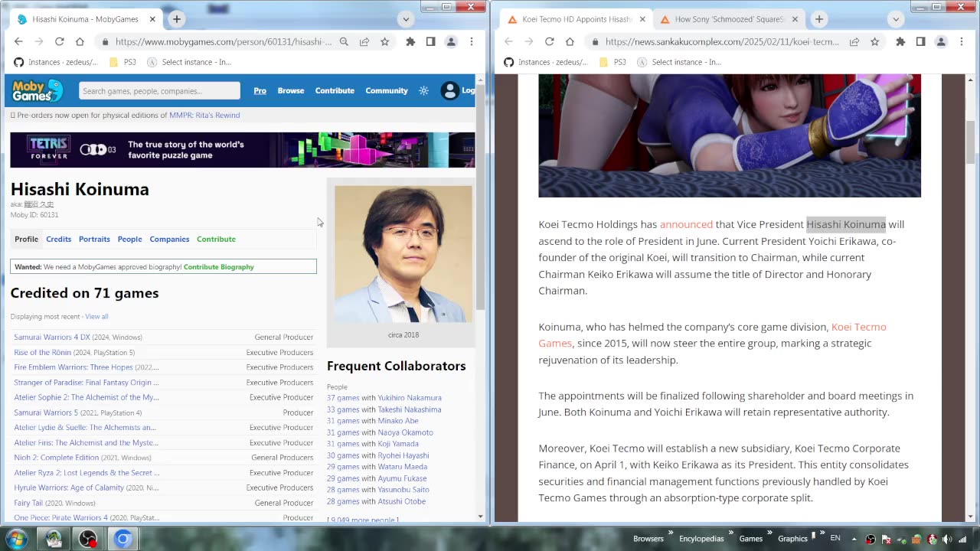Screen dimensions: 980x551
Task: Open the PS3 bookmark folder in the MobyGames window
Action: (x=123, y=62)
